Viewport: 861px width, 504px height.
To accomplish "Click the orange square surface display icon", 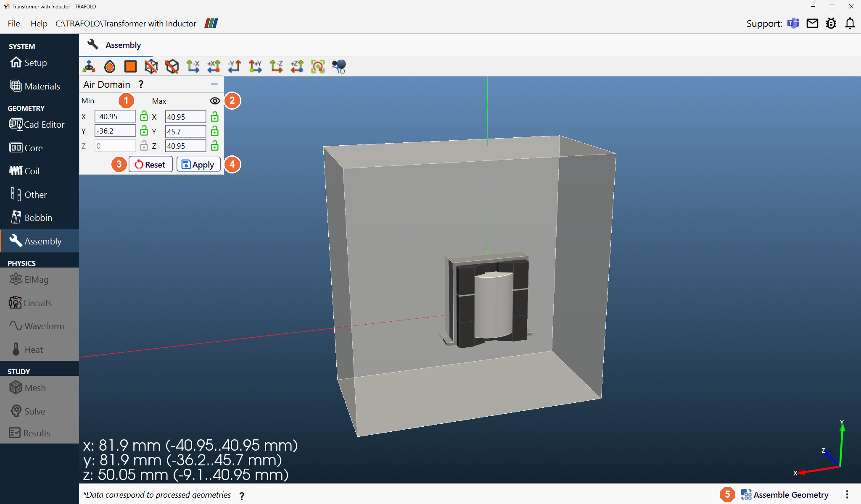I will (x=130, y=66).
